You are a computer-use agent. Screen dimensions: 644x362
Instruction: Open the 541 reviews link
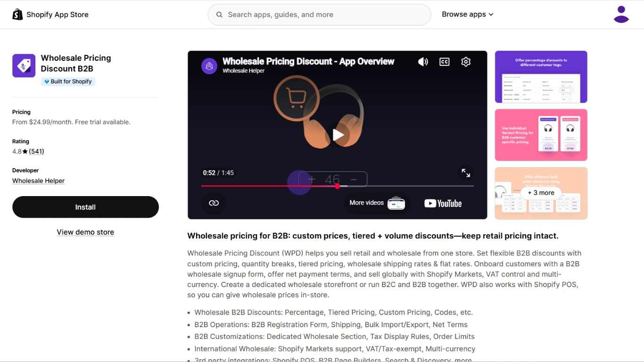[36, 151]
